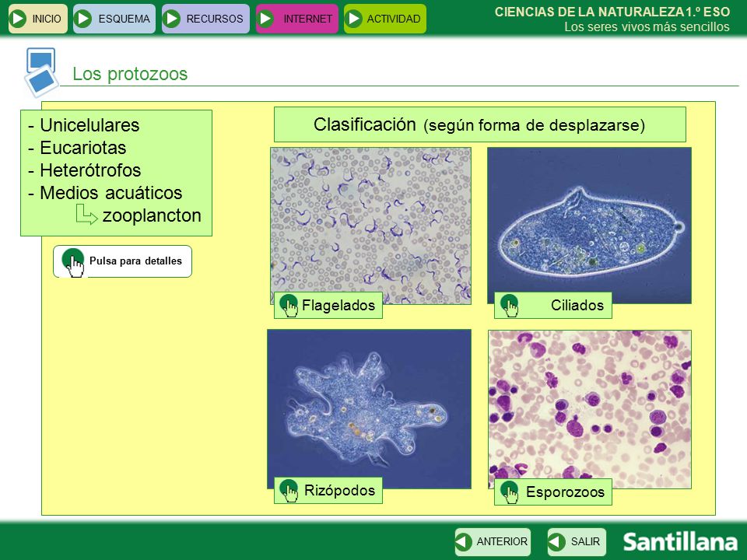Open details for Ciliados
The image size is (747, 560).
(x=553, y=305)
